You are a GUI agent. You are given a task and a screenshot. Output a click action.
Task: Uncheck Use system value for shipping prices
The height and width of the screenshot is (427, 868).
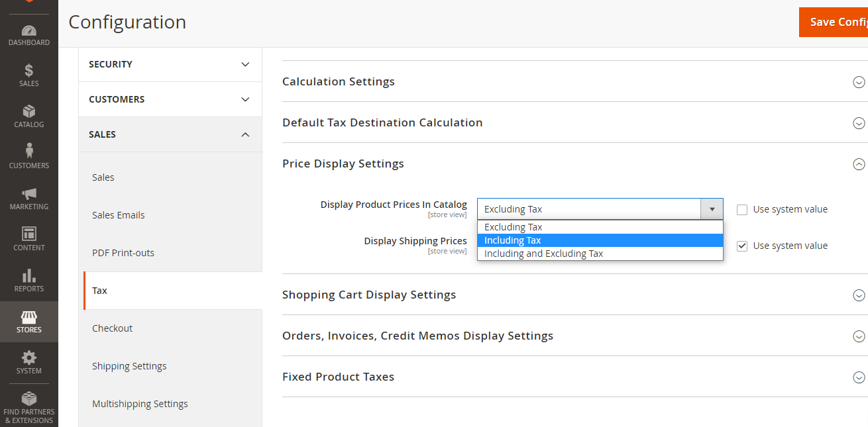point(742,246)
